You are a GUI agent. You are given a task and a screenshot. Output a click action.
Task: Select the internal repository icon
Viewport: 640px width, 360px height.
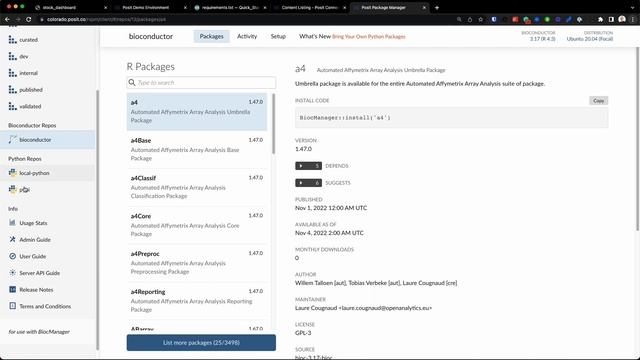pyautogui.click(x=13, y=73)
